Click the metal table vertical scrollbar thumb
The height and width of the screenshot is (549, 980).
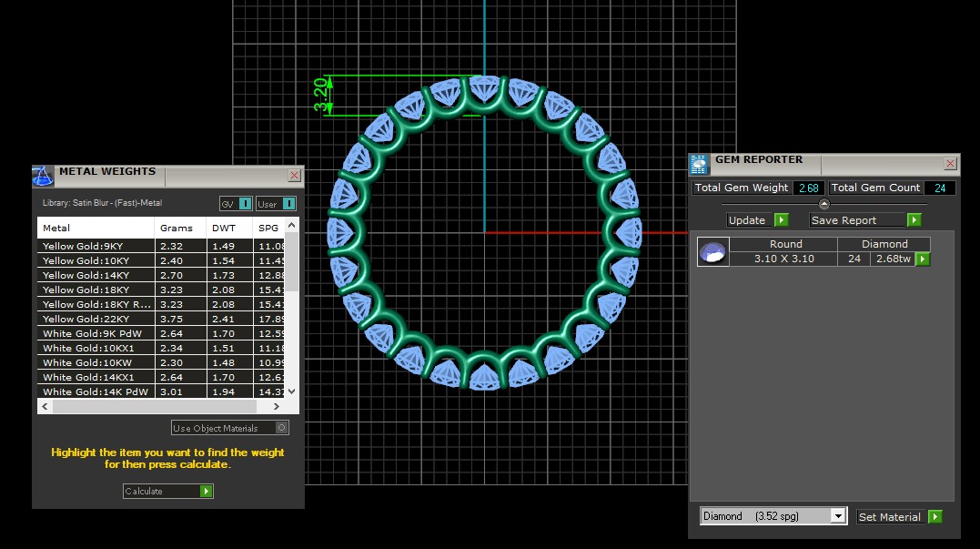tap(291, 262)
